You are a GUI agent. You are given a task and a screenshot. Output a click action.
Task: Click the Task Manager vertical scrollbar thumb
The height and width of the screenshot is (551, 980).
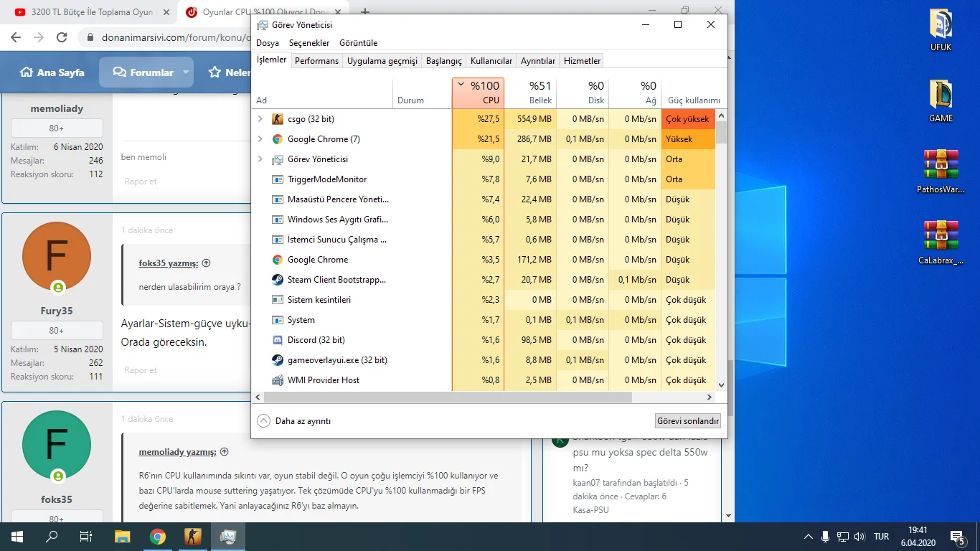721,133
